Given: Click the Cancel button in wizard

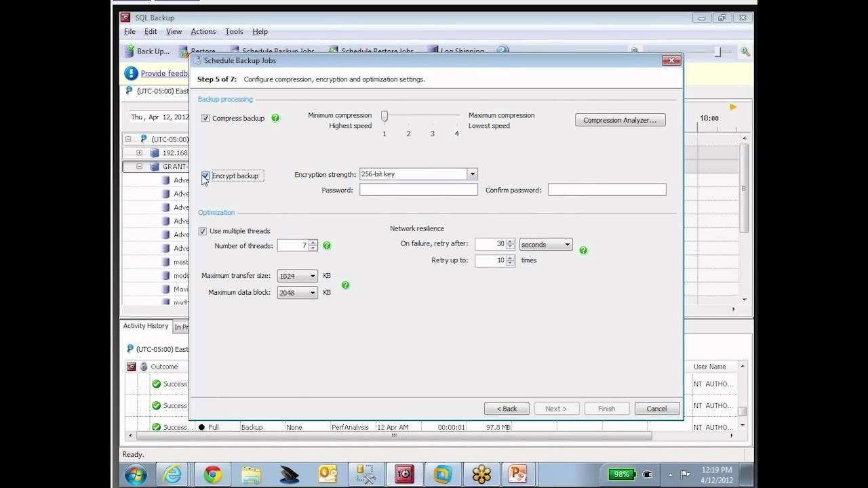Looking at the screenshot, I should pos(656,409).
